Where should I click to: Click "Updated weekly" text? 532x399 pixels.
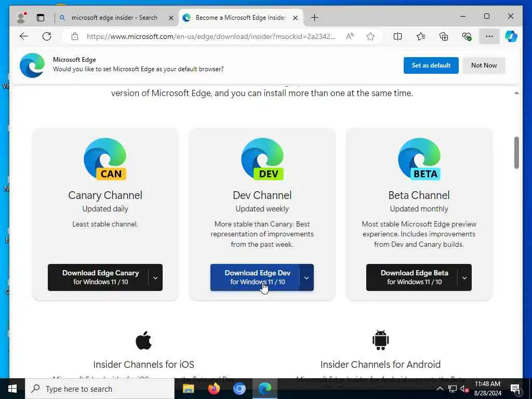point(262,209)
